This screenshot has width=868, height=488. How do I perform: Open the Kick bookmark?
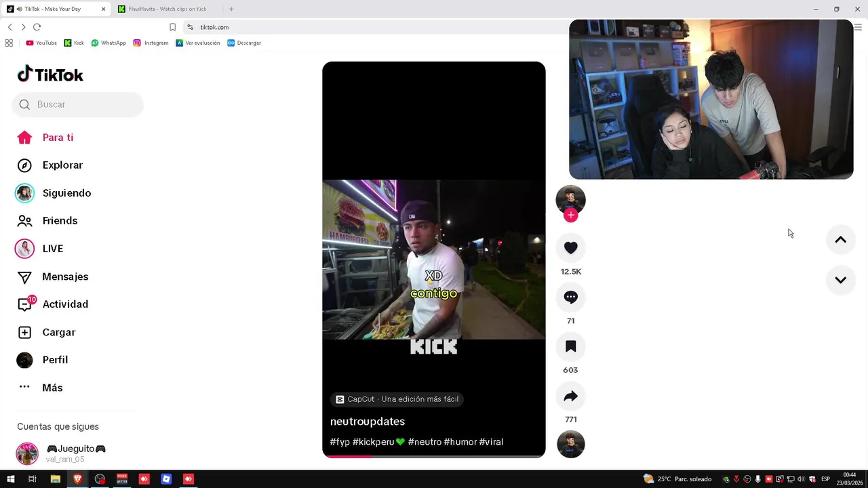74,43
